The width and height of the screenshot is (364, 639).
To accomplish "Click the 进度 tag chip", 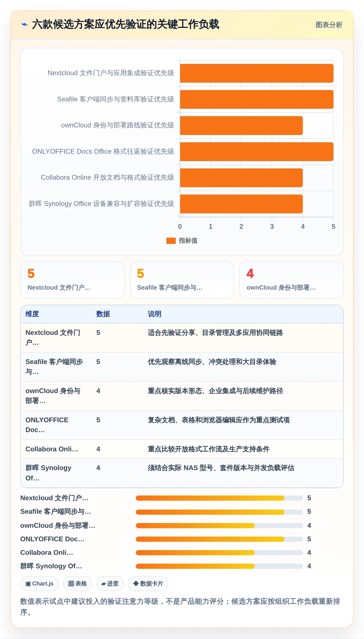I will click(110, 584).
